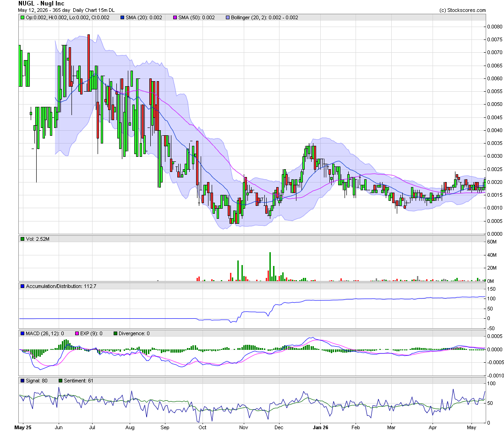Click the 'May 25' x-axis label
Image resolution: width=504 pixels, height=437 pixels.
(23, 427)
